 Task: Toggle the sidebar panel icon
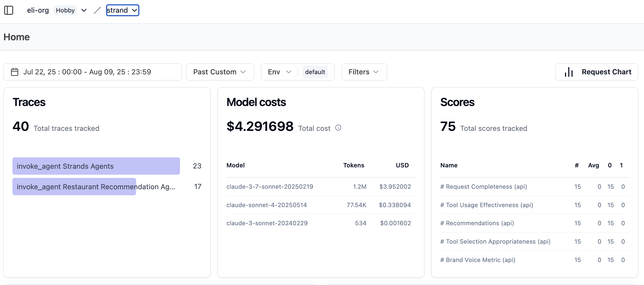click(9, 10)
